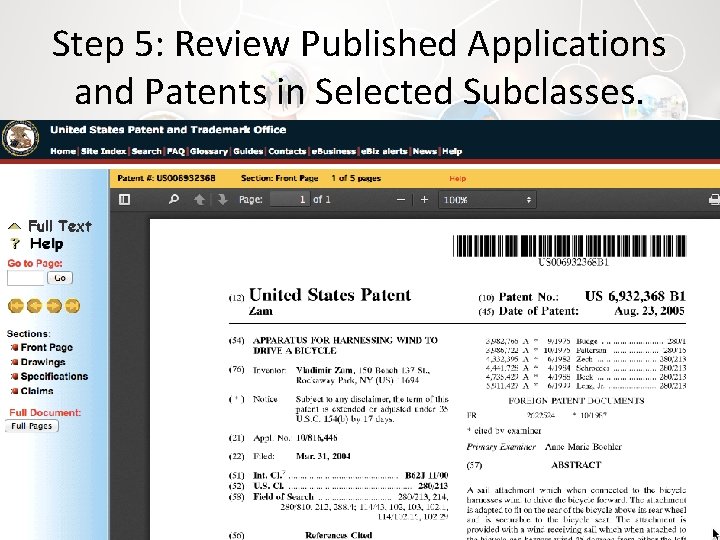Click Home in the USPTO navigation
Image resolution: width=720 pixels, height=540 pixels.
(63, 151)
